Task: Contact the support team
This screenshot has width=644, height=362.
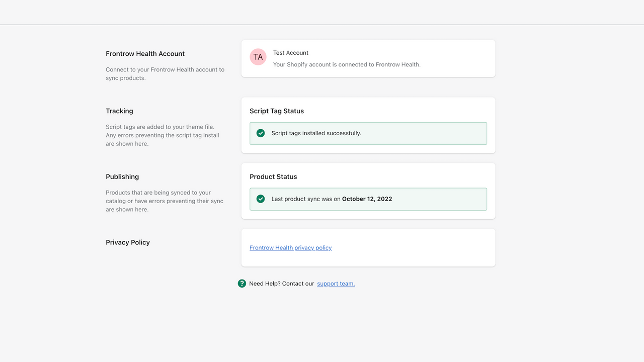Action: click(x=336, y=283)
